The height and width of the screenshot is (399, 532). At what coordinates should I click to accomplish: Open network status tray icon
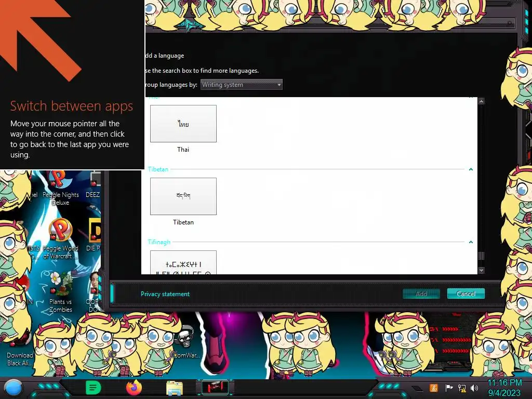click(462, 388)
